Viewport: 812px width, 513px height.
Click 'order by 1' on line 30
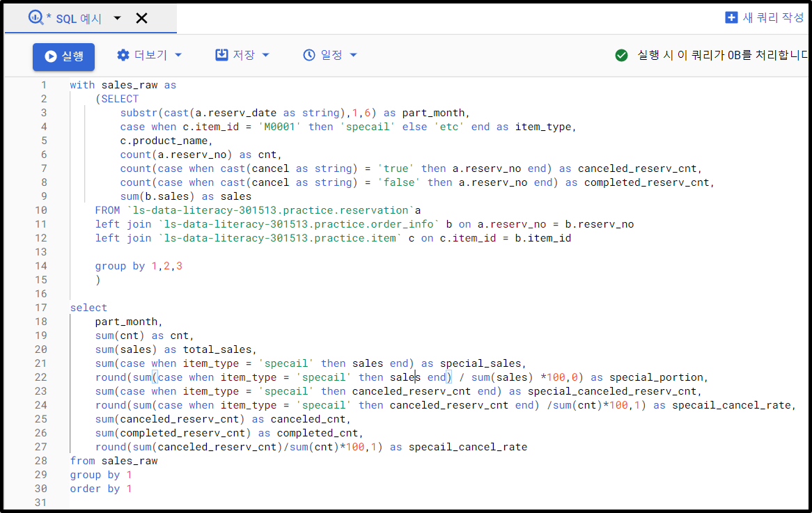pyautogui.click(x=101, y=489)
